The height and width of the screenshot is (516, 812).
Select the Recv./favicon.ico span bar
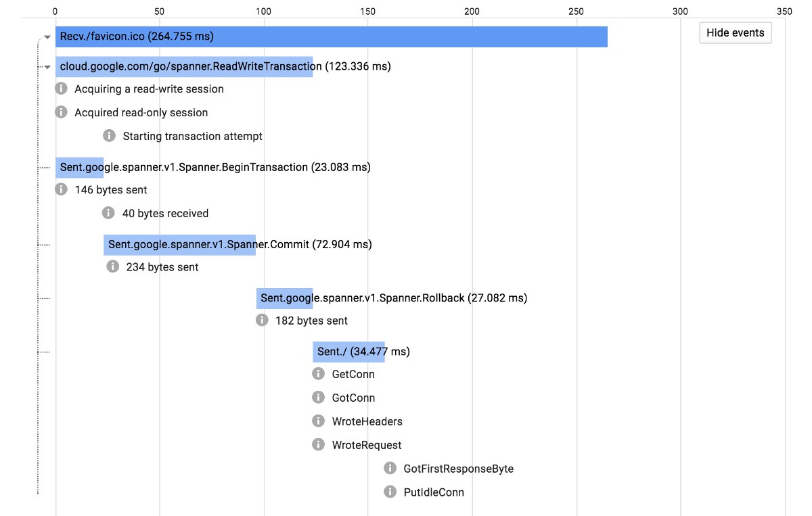[331, 37]
